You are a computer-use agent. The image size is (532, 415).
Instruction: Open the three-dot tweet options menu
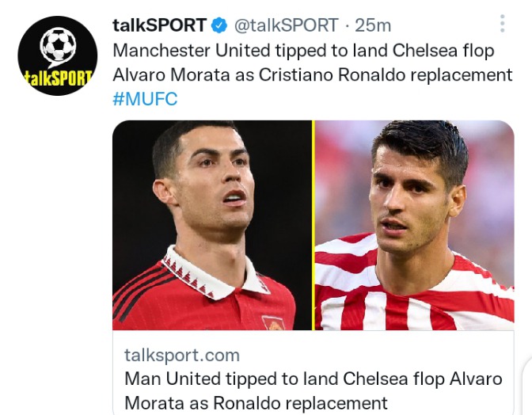pos(503,24)
